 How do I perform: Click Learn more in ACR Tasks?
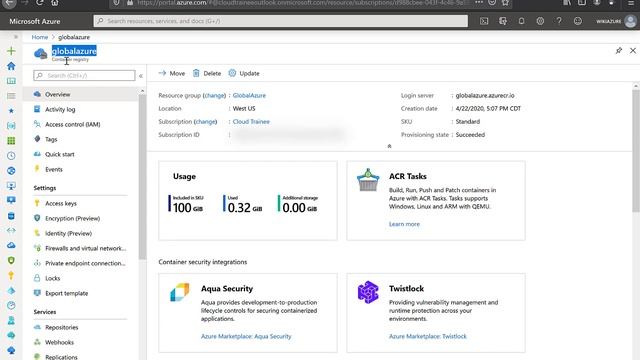click(x=404, y=224)
